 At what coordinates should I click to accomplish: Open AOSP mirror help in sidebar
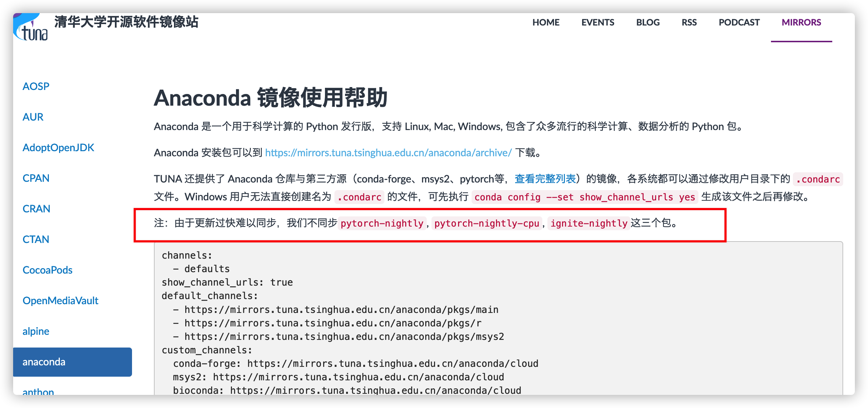[36, 86]
